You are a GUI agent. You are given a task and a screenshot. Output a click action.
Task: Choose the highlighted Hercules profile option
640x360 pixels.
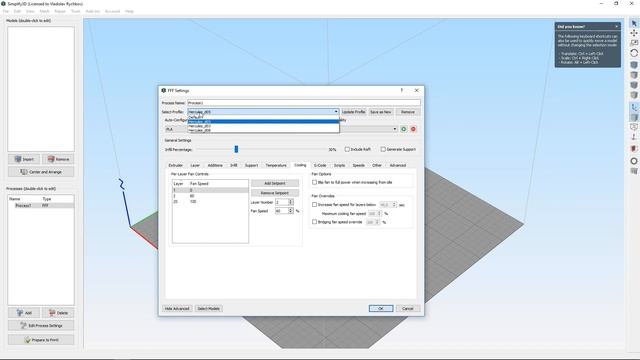[263, 122]
